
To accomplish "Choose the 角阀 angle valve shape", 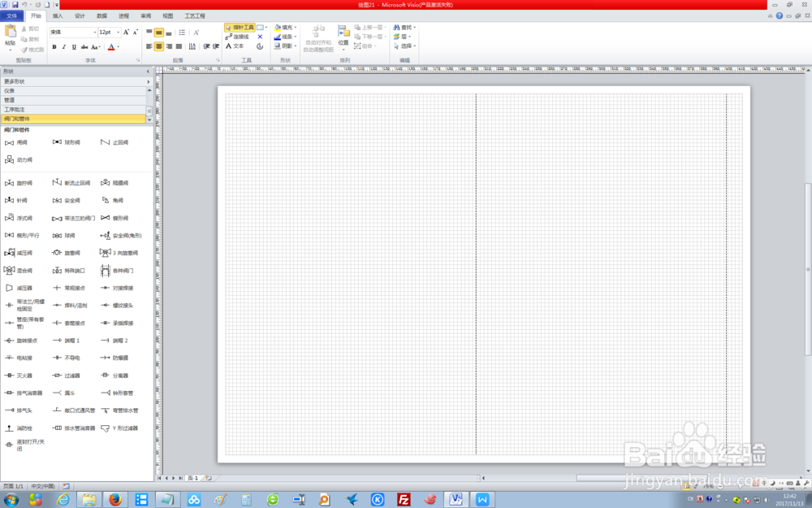I will [112, 200].
